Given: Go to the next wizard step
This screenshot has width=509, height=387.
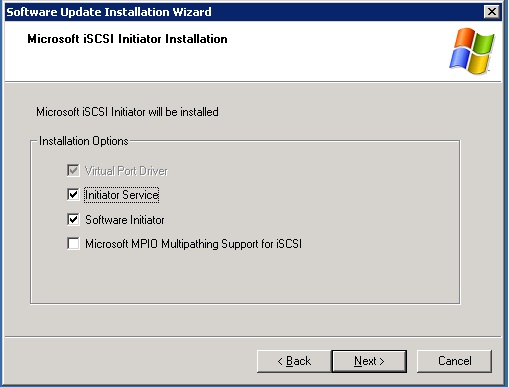Looking at the screenshot, I should [369, 361].
